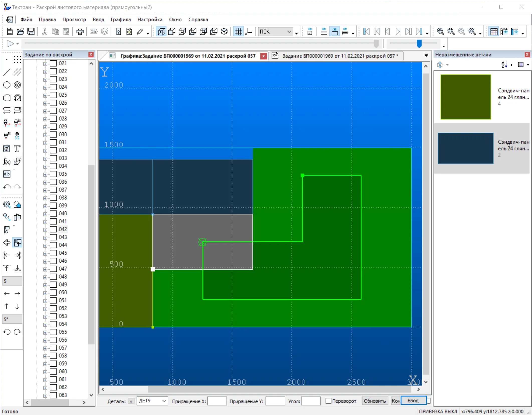Select the Concentric circles tool
This screenshot has height=415, width=532.
click(x=17, y=85)
